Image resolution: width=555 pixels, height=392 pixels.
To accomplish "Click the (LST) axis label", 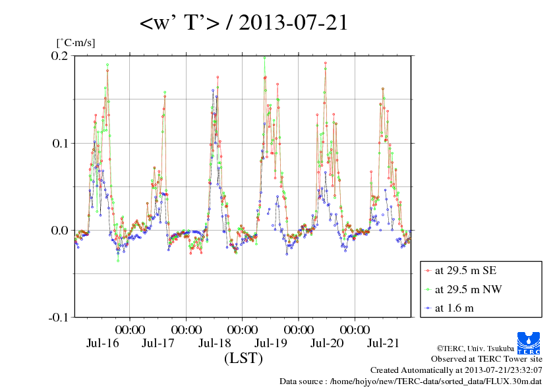I will pyautogui.click(x=243, y=358).
